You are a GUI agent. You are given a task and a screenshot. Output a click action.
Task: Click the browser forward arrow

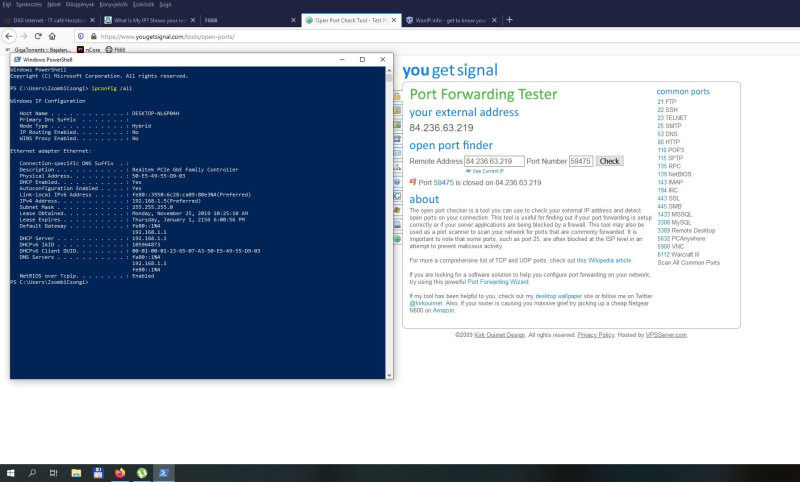click(23, 36)
